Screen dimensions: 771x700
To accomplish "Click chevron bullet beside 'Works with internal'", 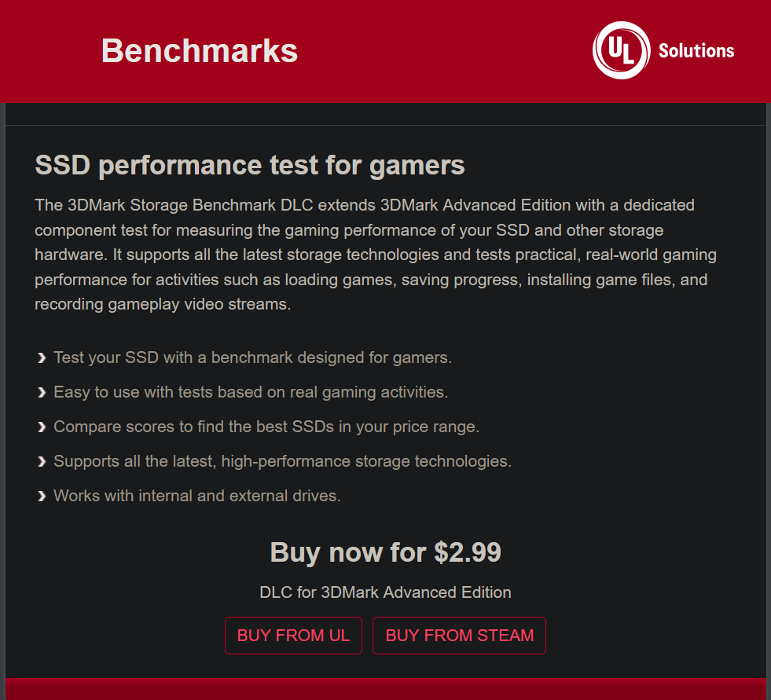I will point(42,496).
